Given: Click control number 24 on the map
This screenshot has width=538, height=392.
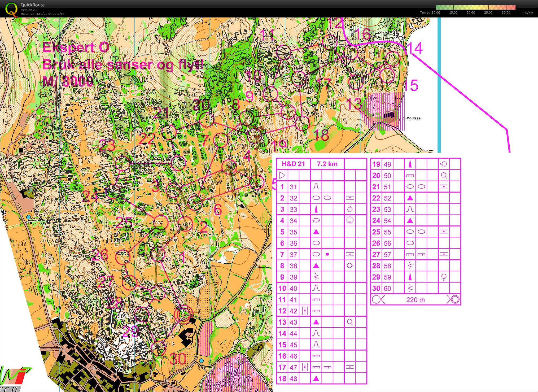Looking at the screenshot, I should click(90, 197).
